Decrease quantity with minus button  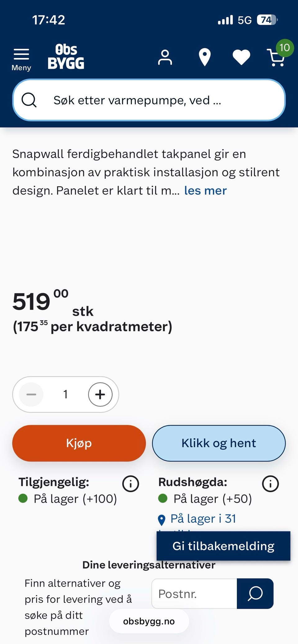point(31,395)
